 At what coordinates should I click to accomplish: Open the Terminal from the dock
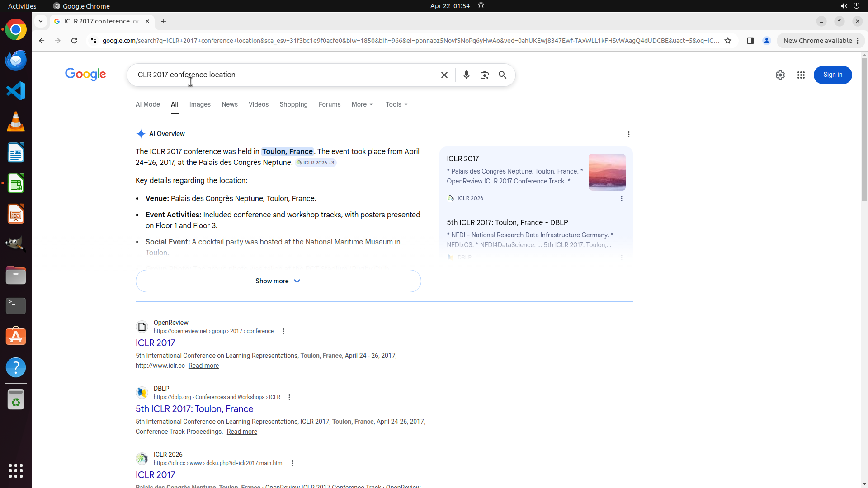(16, 306)
